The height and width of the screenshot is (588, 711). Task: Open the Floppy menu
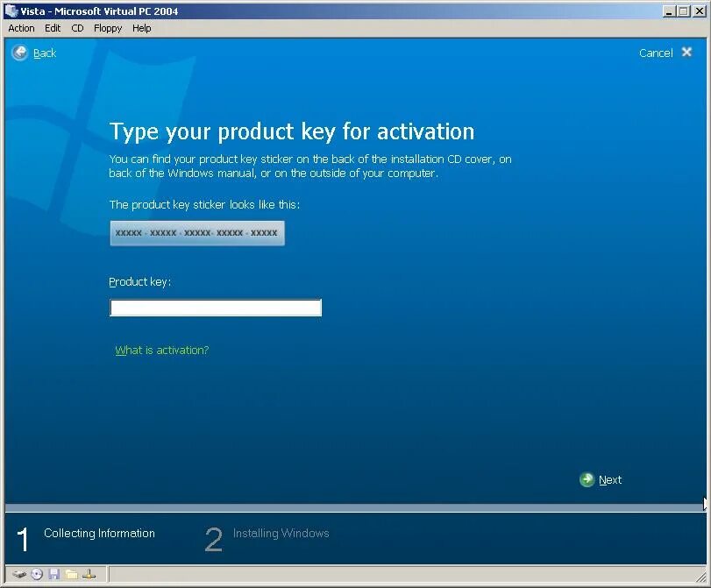[x=108, y=28]
